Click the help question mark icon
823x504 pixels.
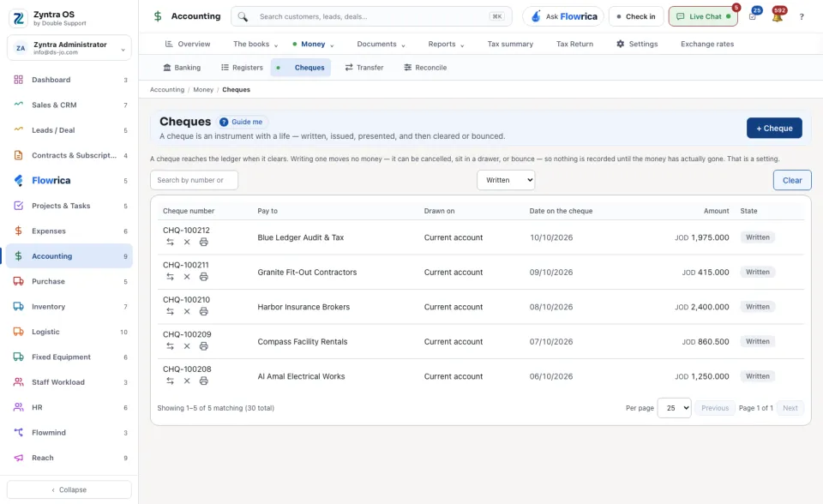coord(802,17)
